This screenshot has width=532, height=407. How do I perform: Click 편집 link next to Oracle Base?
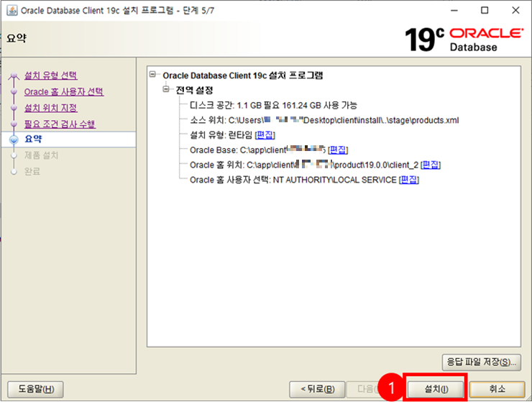coord(338,150)
